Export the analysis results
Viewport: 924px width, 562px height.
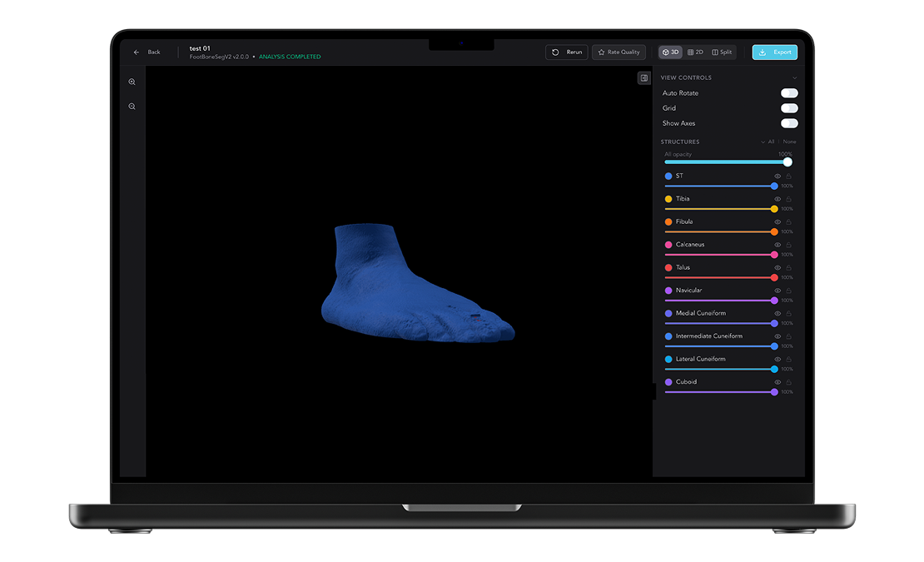click(x=775, y=52)
